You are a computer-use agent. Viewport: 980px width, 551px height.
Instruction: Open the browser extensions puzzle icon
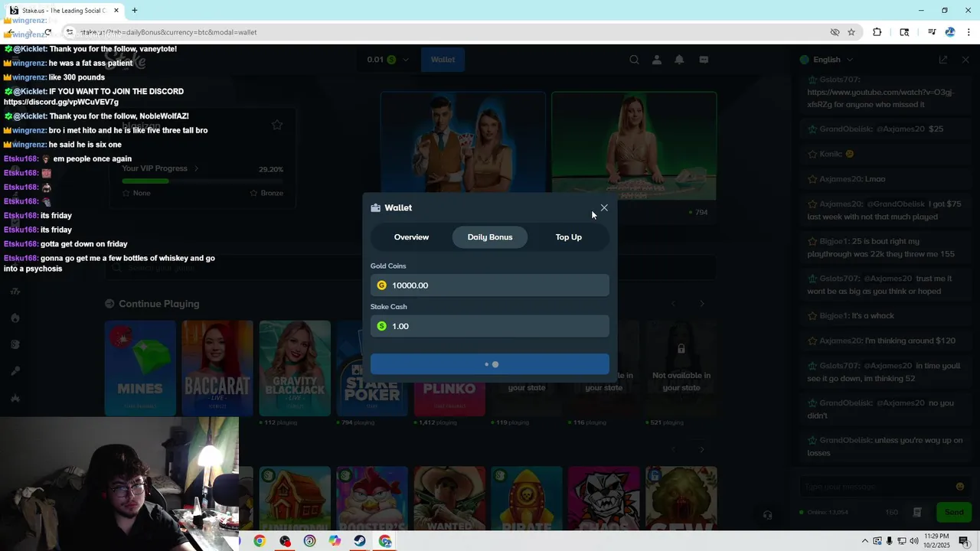[x=877, y=32]
